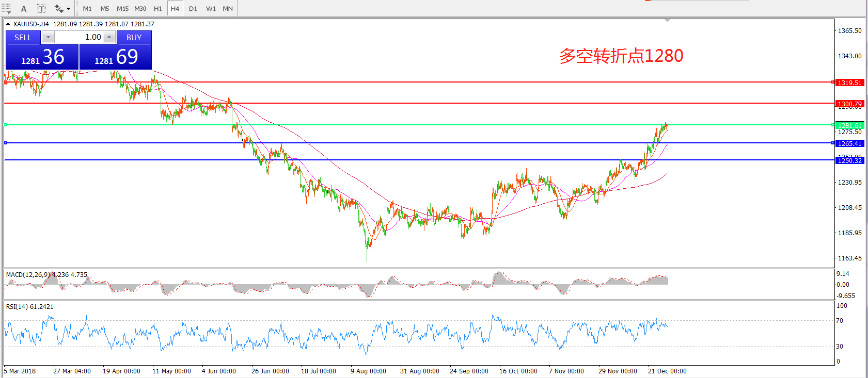
Task: Select the Fibonacci retracement tool icon
Action: coord(6,9)
